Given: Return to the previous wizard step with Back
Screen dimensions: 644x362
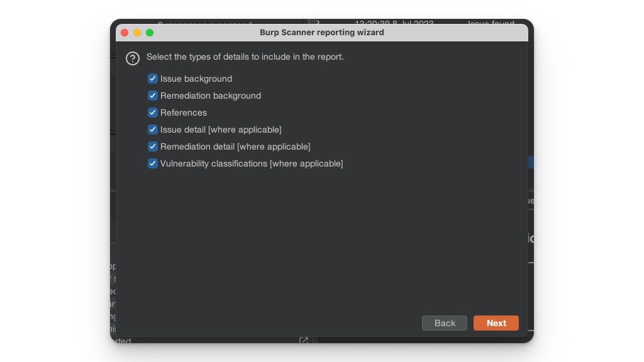Looking at the screenshot, I should pos(445,323).
